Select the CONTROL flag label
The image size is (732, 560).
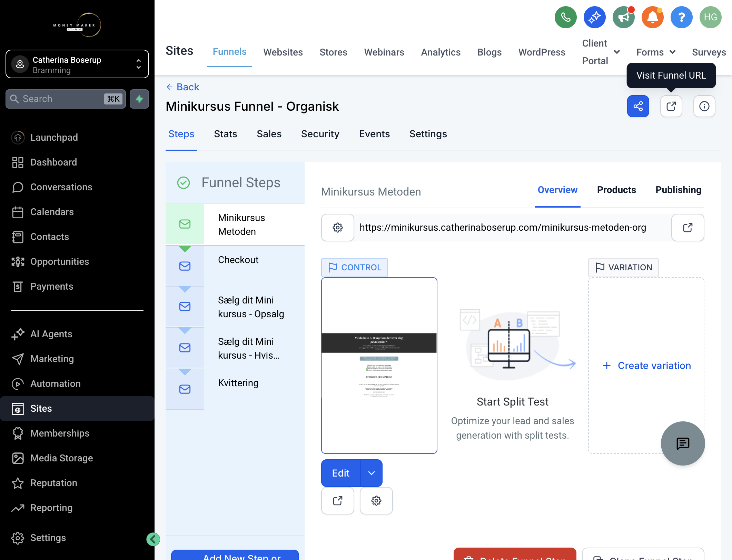click(x=355, y=267)
